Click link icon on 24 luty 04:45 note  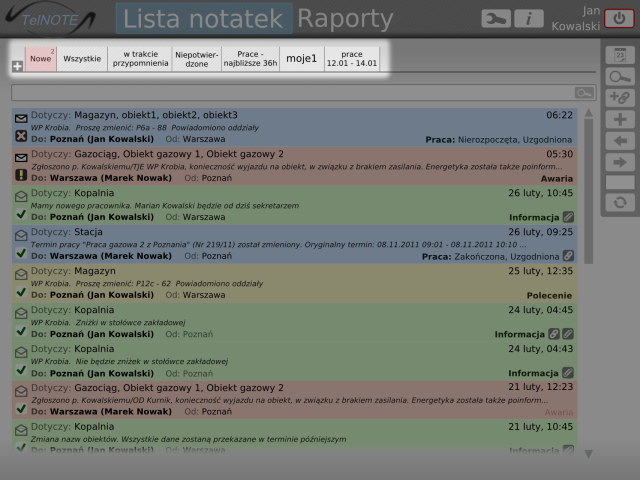[x=554, y=334]
